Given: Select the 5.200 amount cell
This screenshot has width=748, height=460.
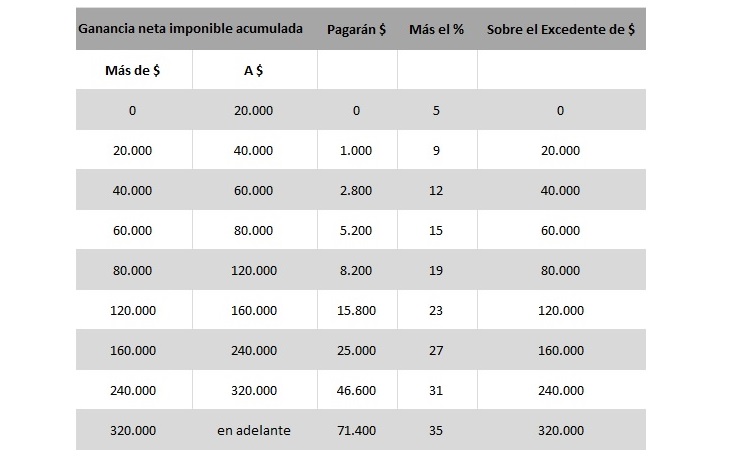Looking at the screenshot, I should click(x=357, y=230).
